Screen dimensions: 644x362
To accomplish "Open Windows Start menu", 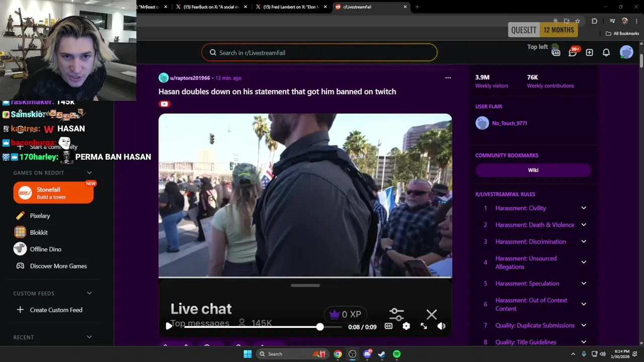I will pos(248,354).
